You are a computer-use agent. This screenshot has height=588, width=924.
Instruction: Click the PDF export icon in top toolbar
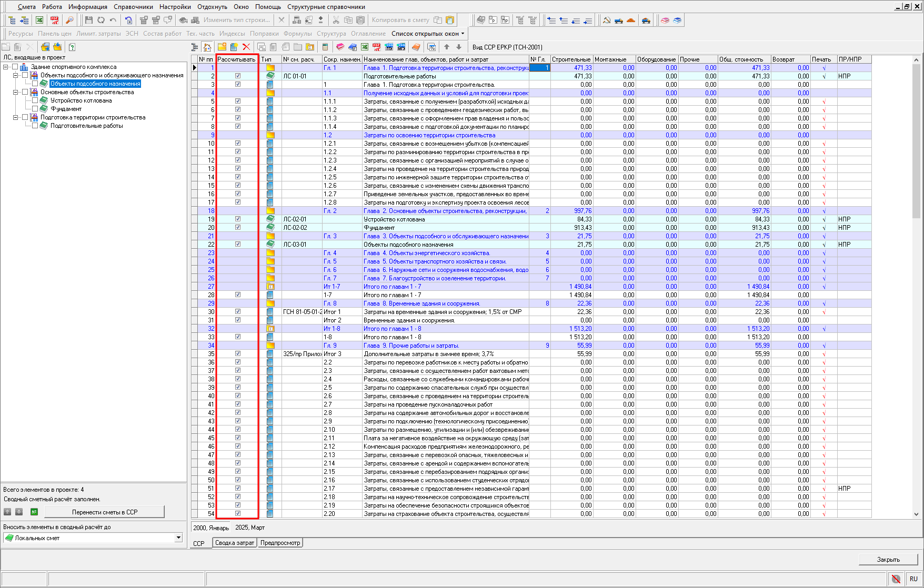[55, 20]
